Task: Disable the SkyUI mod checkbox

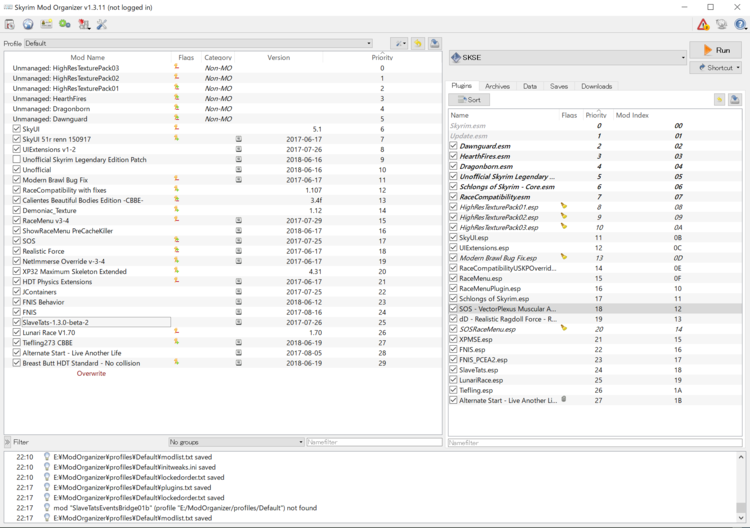Action: 17,129
